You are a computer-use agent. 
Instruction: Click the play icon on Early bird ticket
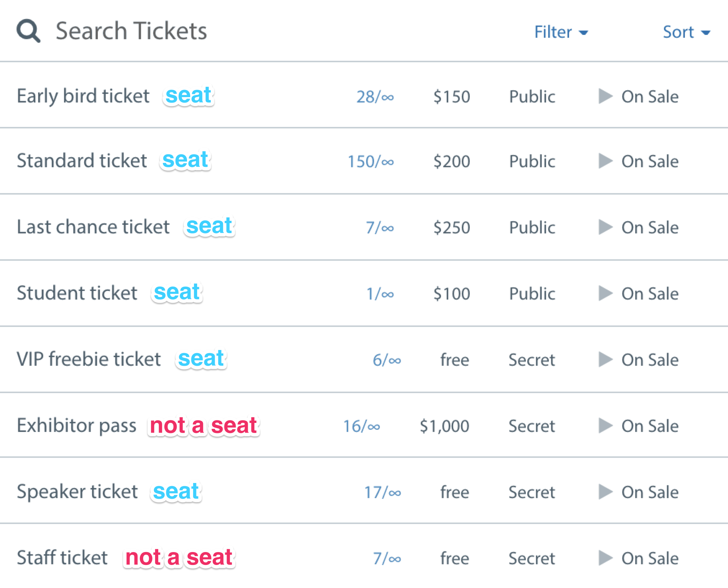tap(605, 96)
